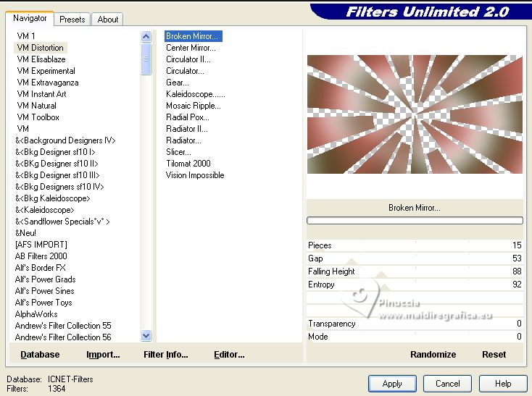
Task: Reset the filter parameters
Action: [494, 354]
